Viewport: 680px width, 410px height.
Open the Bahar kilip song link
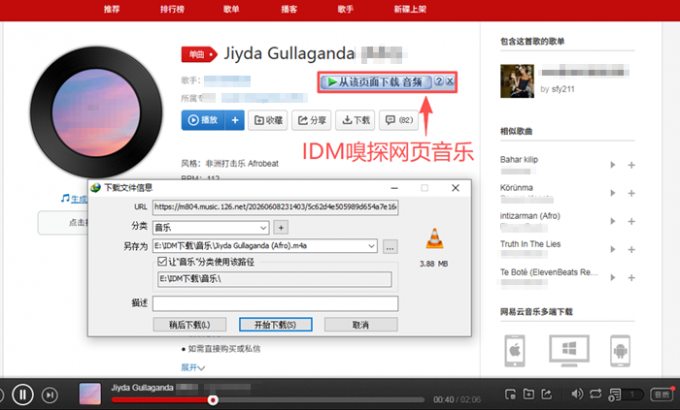point(519,160)
